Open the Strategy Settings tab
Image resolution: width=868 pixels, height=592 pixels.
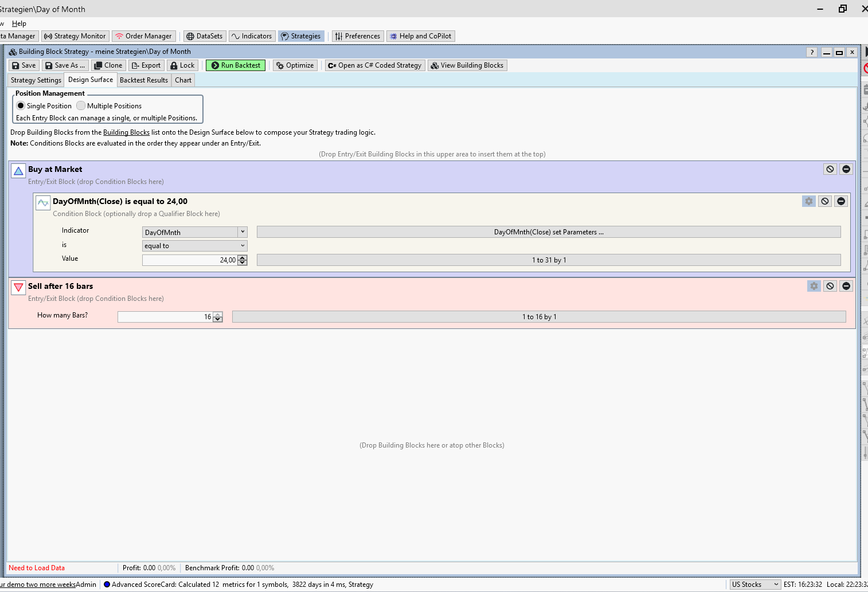[36, 80]
